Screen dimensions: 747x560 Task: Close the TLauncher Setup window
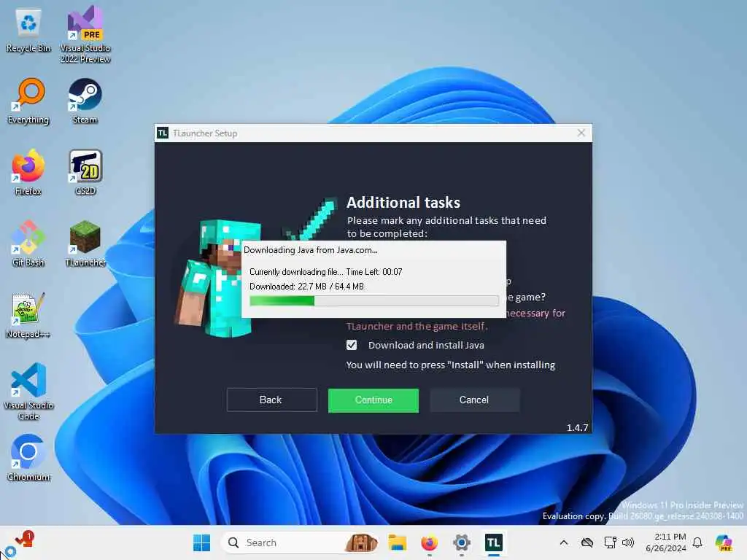pyautogui.click(x=581, y=133)
